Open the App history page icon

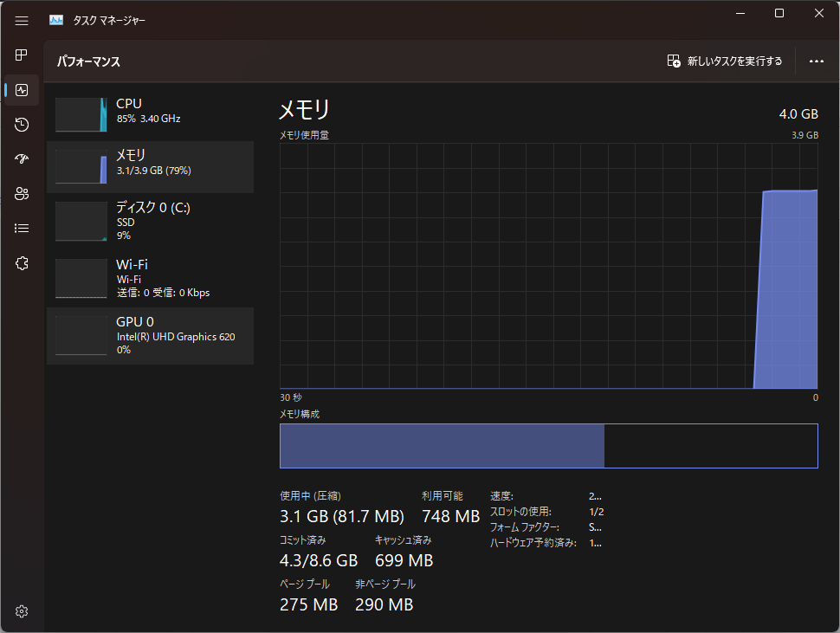(22, 125)
